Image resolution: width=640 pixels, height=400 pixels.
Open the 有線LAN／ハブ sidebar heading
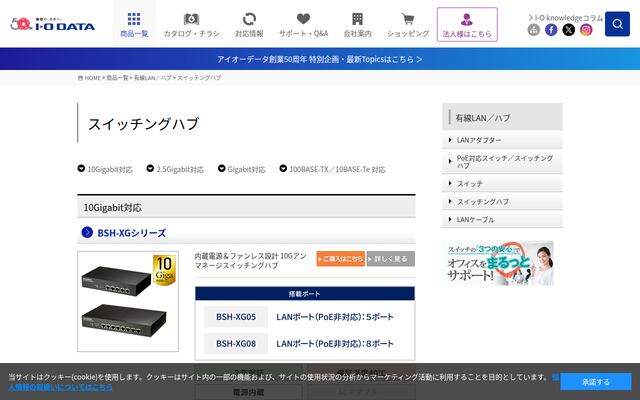502,117
